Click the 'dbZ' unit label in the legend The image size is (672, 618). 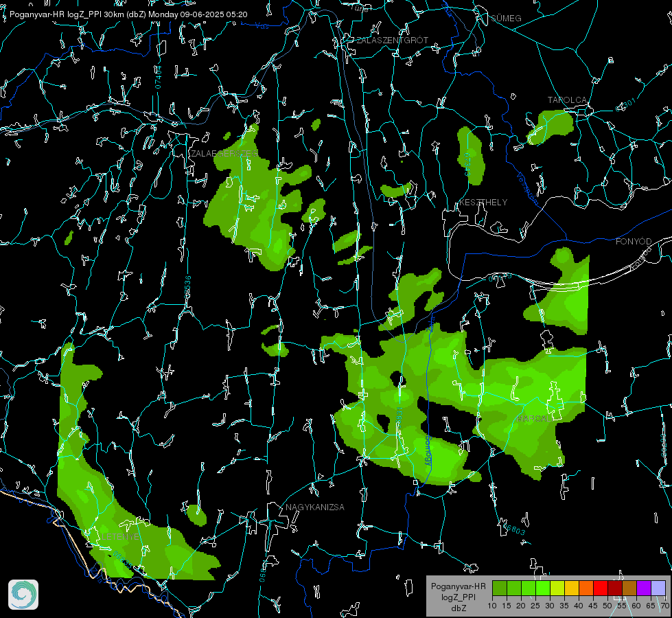(x=458, y=608)
